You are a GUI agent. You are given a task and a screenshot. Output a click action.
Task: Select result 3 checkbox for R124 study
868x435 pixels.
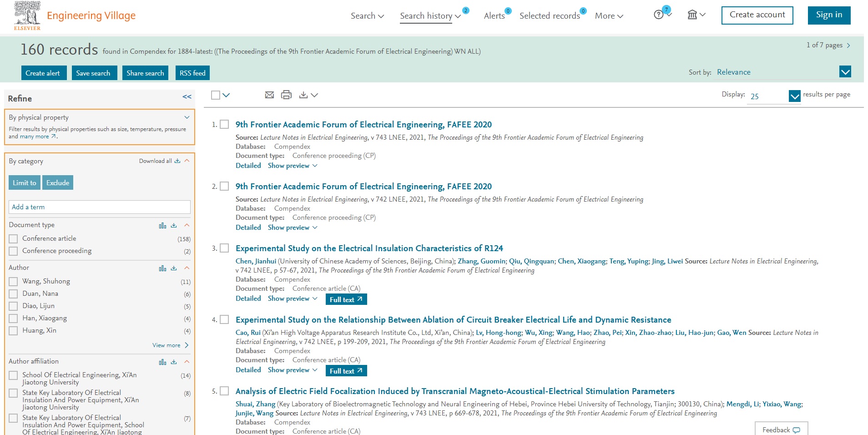[224, 248]
